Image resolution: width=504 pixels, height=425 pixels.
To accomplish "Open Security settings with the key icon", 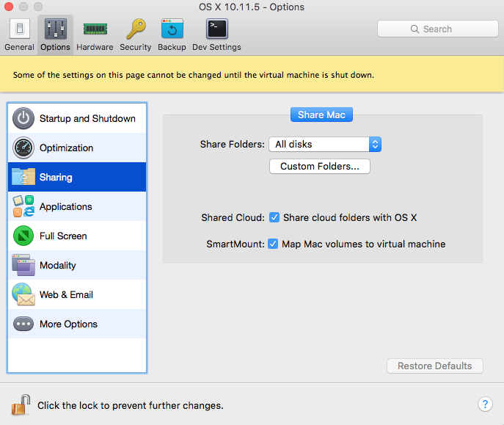I will pyautogui.click(x=136, y=29).
